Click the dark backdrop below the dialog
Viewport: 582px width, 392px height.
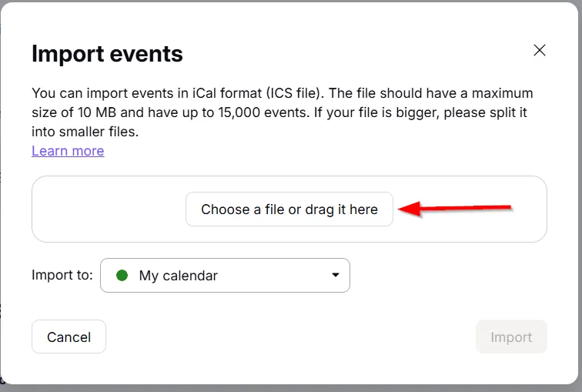291,388
